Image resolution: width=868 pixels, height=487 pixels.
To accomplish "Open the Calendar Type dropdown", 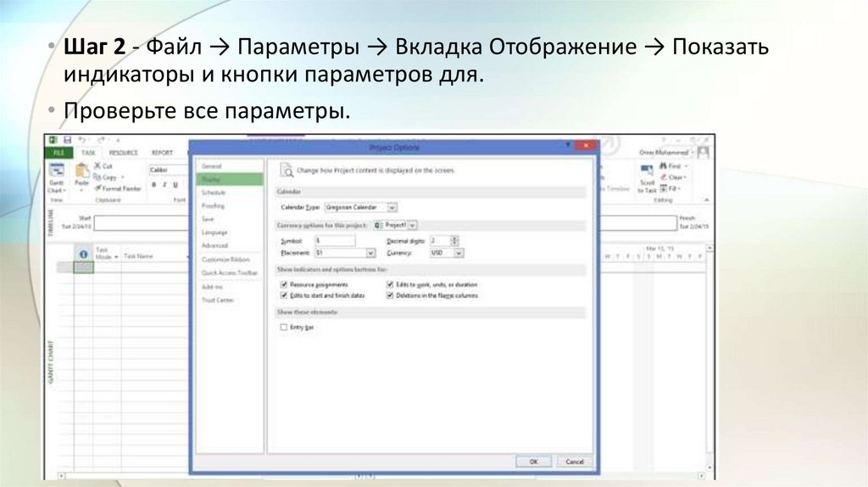I will 392,207.
